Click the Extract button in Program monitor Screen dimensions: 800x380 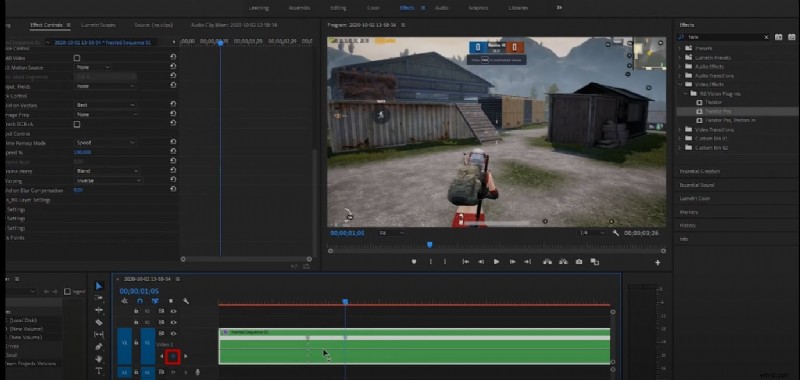click(563, 262)
